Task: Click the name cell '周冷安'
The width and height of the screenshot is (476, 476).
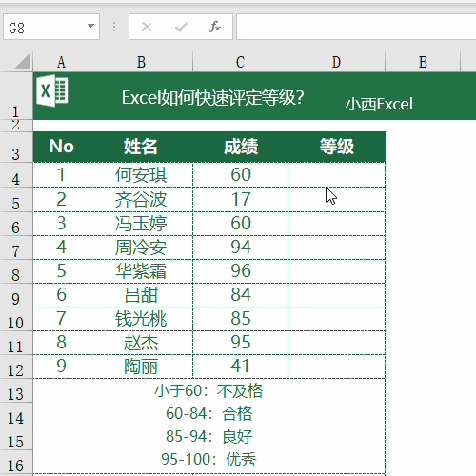Action: [141, 248]
